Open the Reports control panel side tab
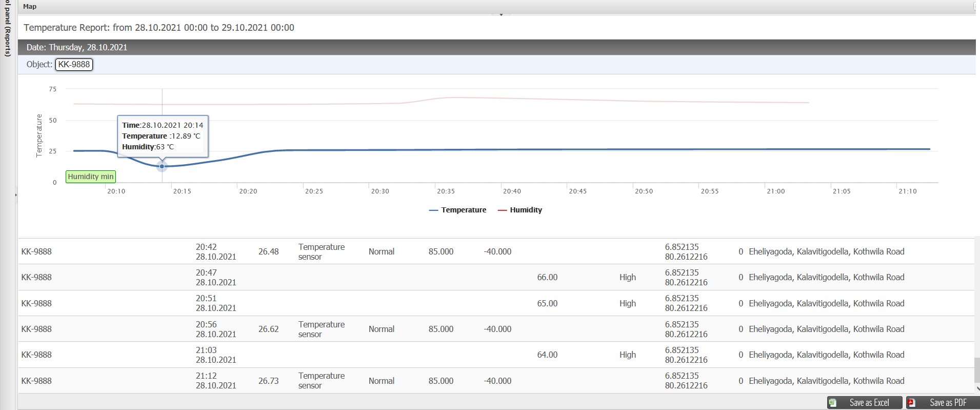Viewport: 980px width, 410px height. (x=7, y=28)
